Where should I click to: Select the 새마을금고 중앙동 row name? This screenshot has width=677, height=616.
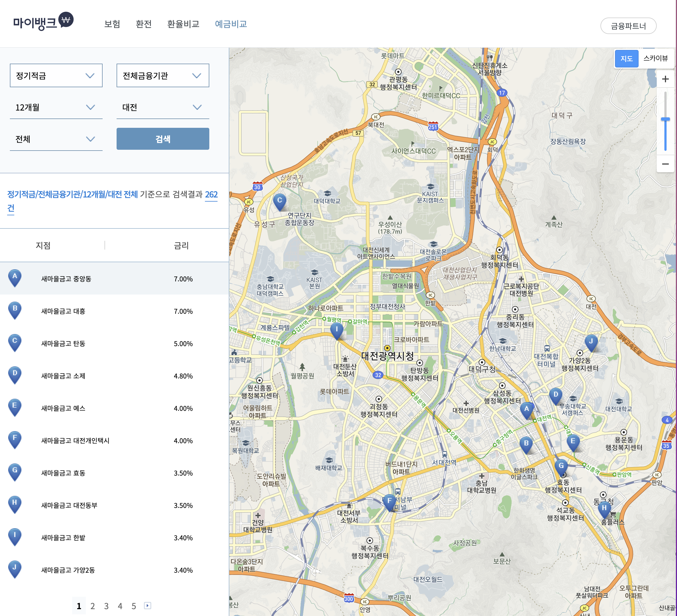tap(66, 279)
